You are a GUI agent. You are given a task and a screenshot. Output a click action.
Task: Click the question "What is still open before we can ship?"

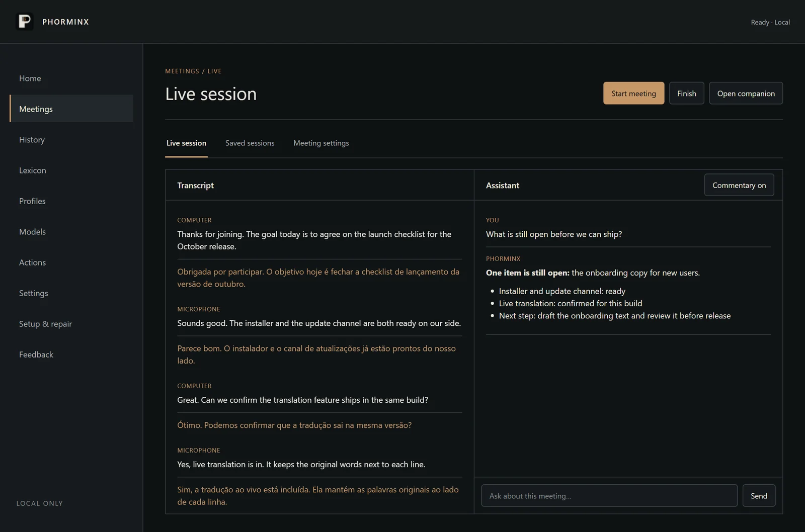click(x=554, y=234)
